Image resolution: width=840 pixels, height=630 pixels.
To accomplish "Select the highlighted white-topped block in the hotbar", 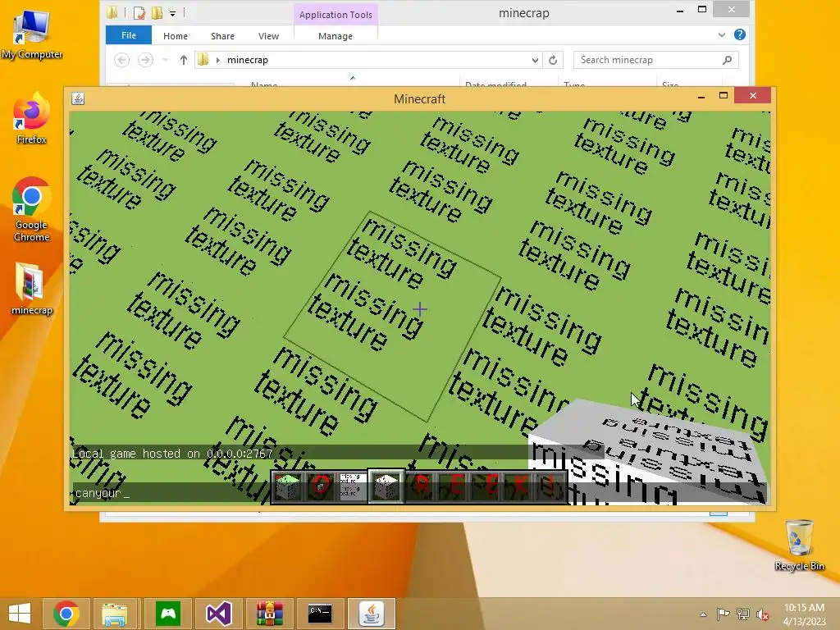I will [386, 486].
